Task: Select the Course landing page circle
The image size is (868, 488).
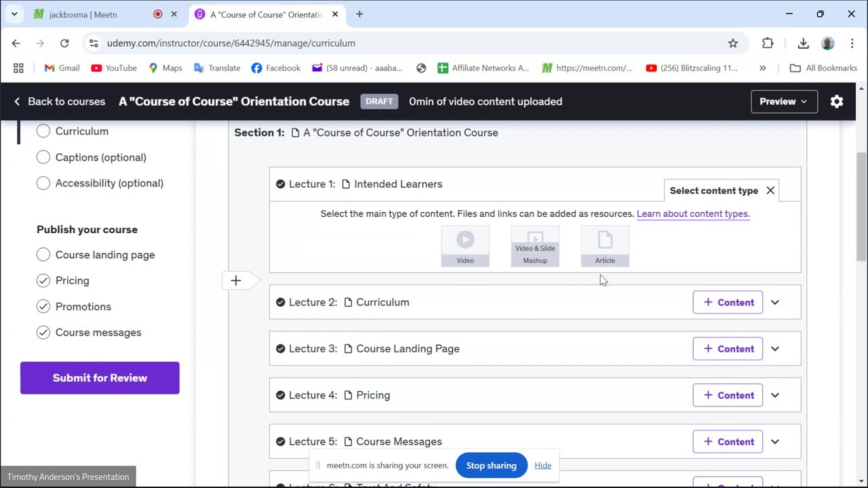Action: coord(43,255)
